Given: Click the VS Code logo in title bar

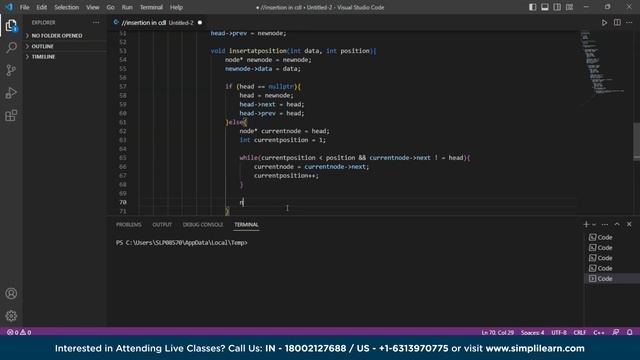Looking at the screenshot, I should (9, 7).
